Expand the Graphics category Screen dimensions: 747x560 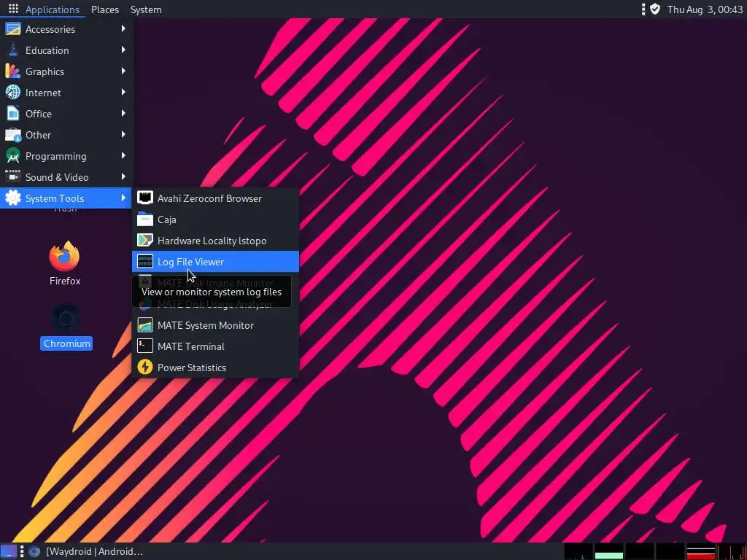[x=66, y=71]
